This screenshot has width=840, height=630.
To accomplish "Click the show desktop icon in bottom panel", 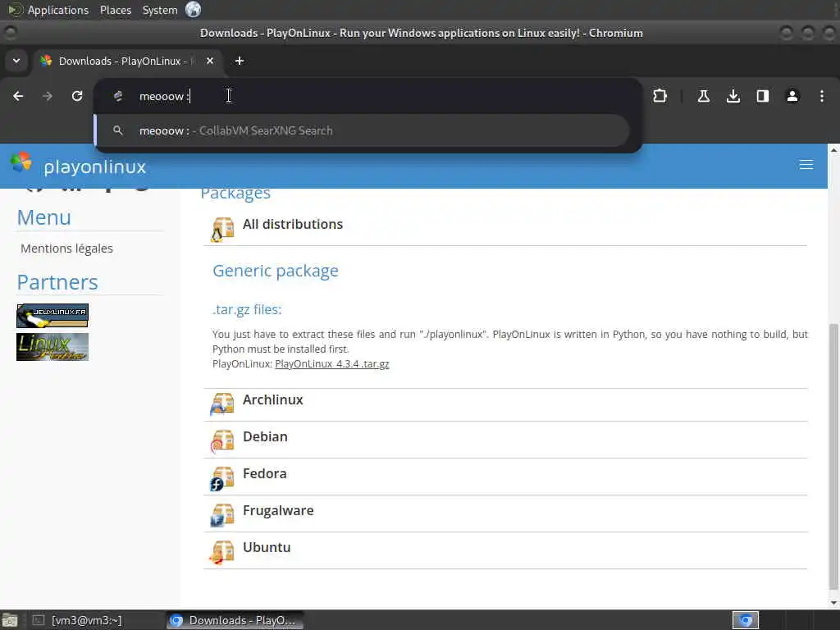I will tap(10, 620).
